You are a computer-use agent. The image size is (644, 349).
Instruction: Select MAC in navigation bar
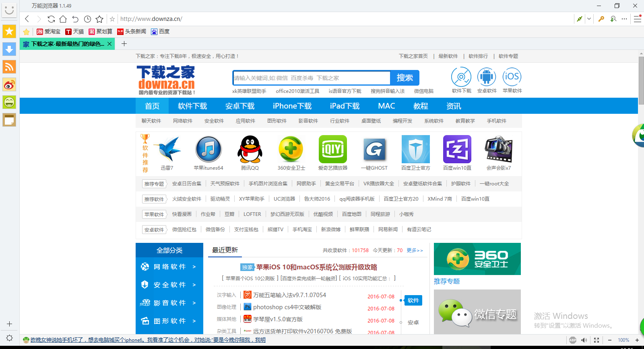click(x=386, y=106)
